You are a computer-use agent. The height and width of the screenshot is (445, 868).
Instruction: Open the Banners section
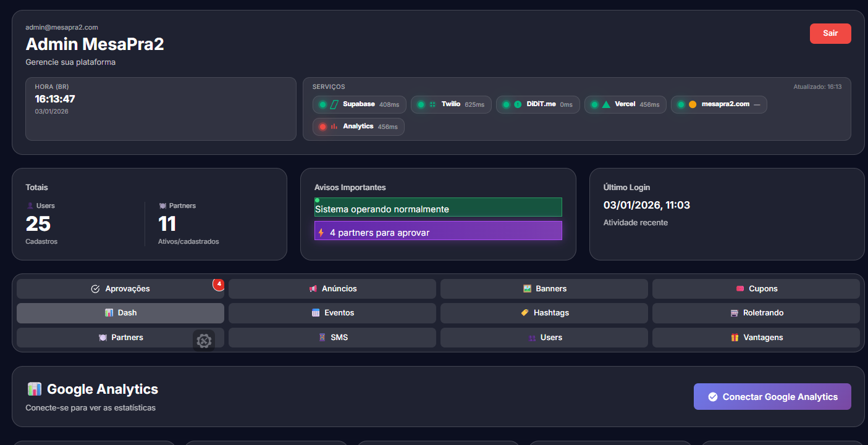(x=544, y=288)
